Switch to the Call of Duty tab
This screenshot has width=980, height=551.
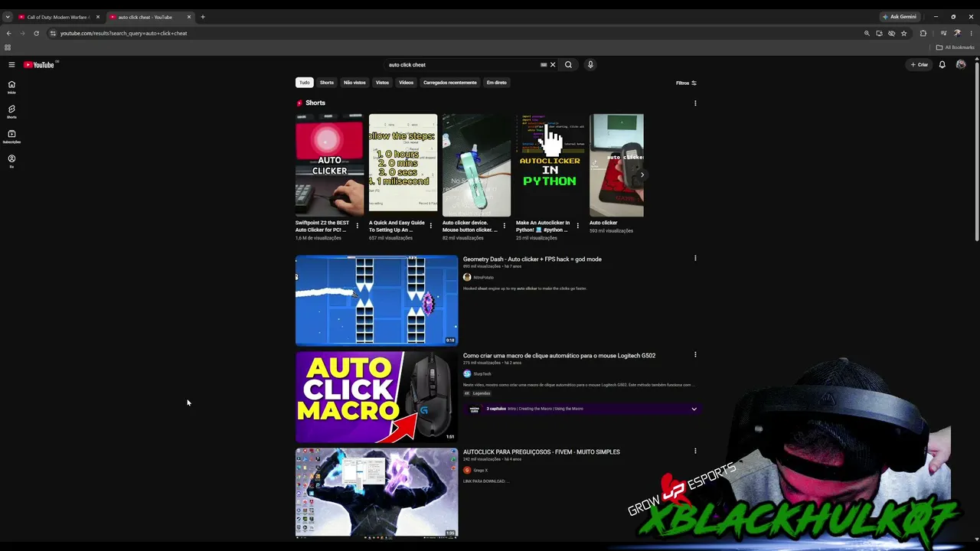coord(58,17)
